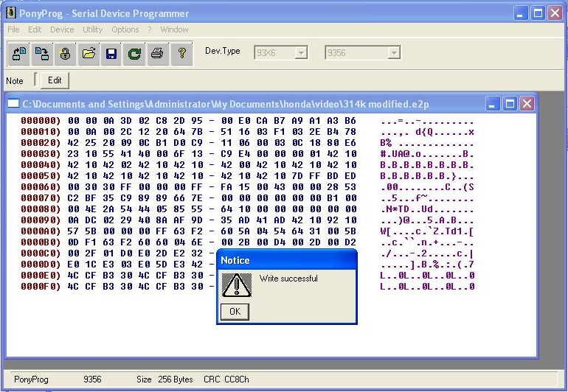Image resolution: width=568 pixels, height=392 pixels.
Task: Minimize the PonyProg main window
Action: pyautogui.click(x=521, y=13)
